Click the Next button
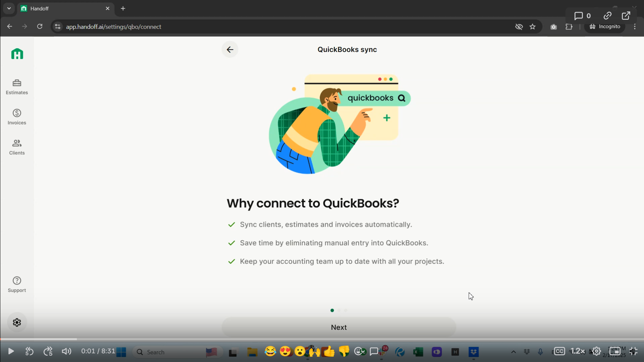 click(x=339, y=327)
